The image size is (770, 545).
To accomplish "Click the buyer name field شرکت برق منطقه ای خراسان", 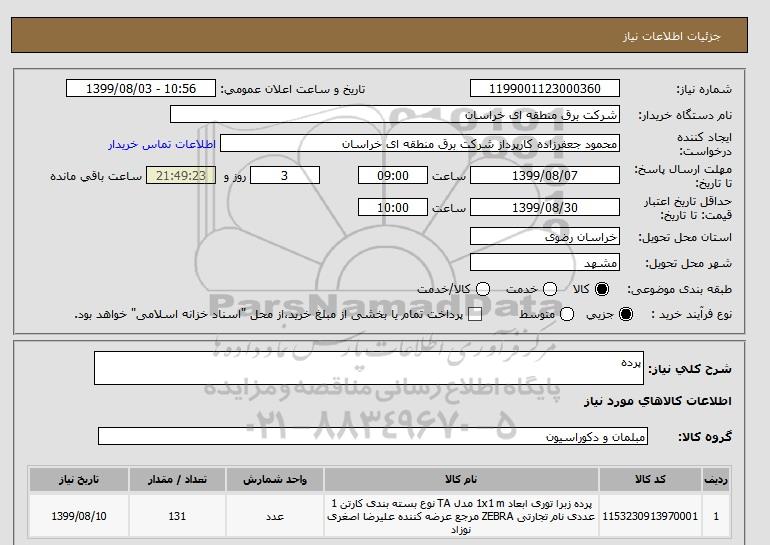I will coord(395,114).
